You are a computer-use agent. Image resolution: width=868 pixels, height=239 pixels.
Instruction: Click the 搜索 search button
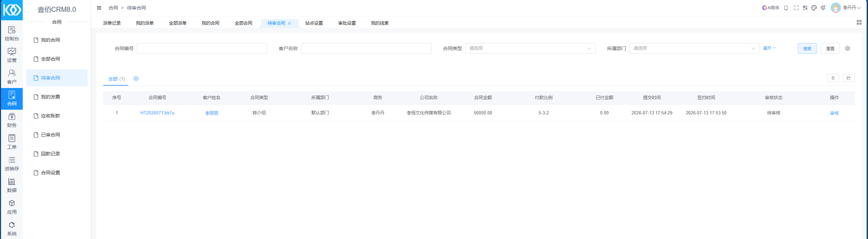(807, 48)
